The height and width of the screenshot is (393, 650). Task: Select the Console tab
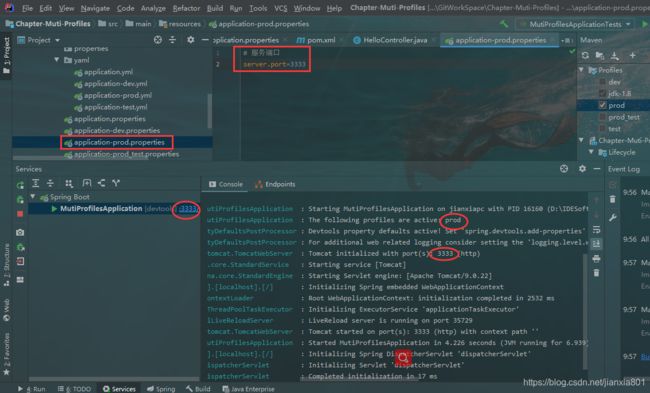pos(226,184)
